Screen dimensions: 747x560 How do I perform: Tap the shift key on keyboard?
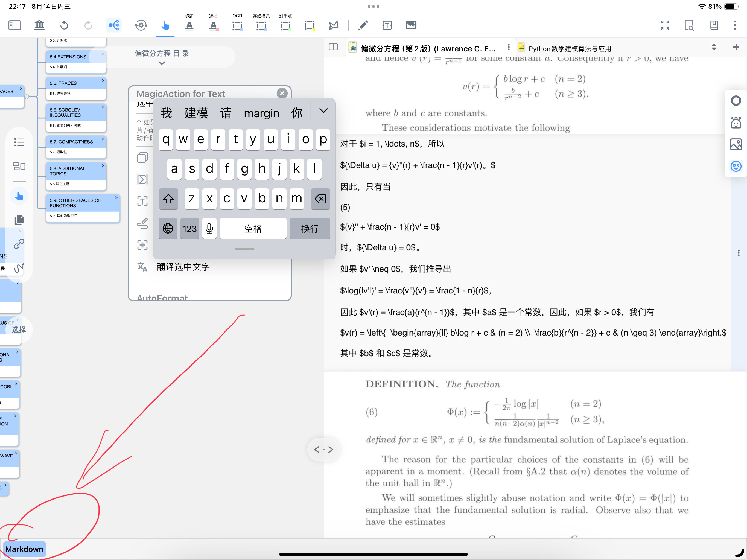[168, 199]
